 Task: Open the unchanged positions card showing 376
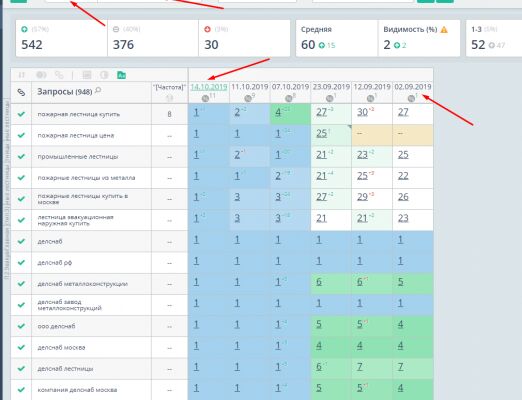pyautogui.click(x=153, y=38)
